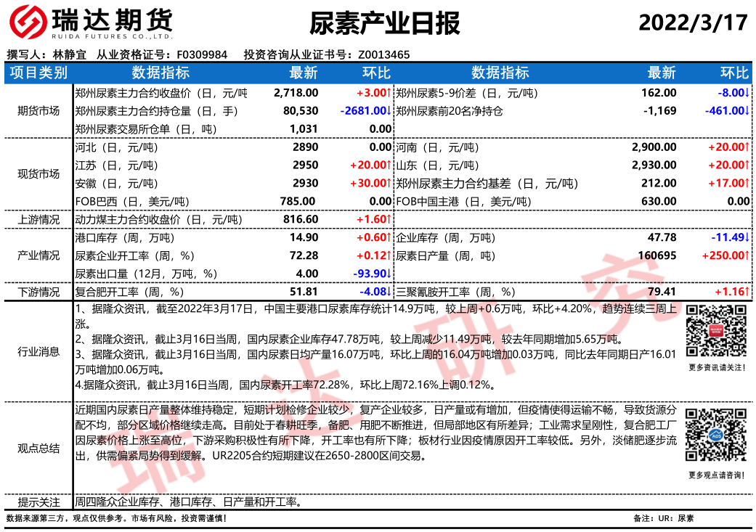Click the report title 尿素产业日报

[x=385, y=23]
